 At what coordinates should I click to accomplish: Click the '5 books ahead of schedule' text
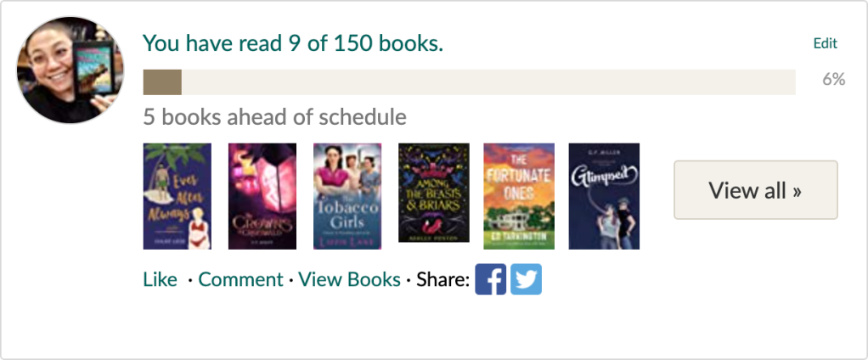click(x=274, y=116)
